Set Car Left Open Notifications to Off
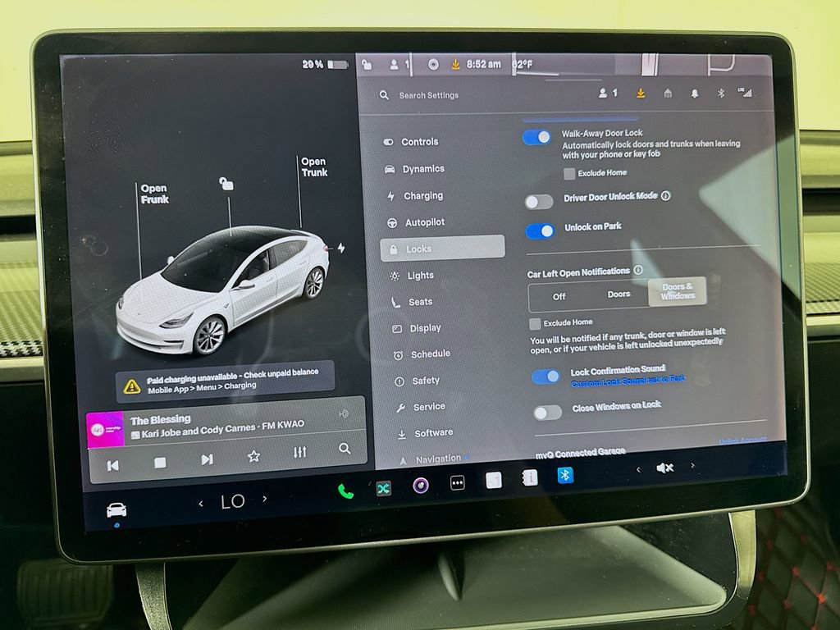This screenshot has height=630, width=840. (x=559, y=296)
